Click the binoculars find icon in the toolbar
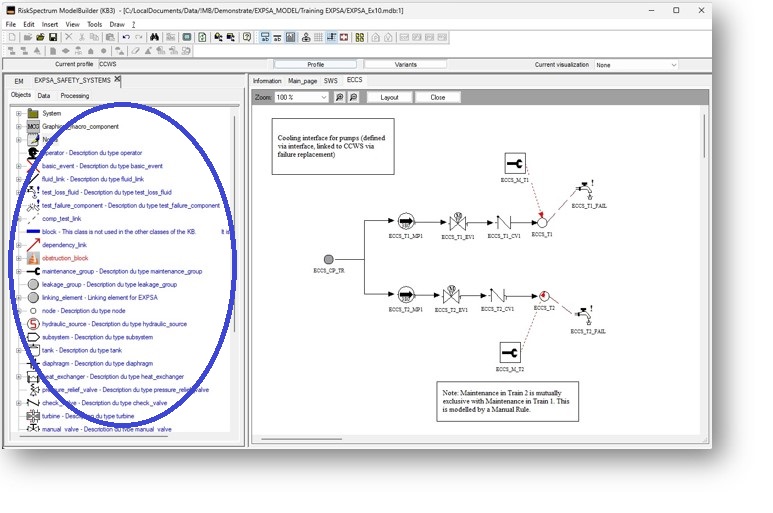Screen dimensions: 773x513 pos(155,37)
